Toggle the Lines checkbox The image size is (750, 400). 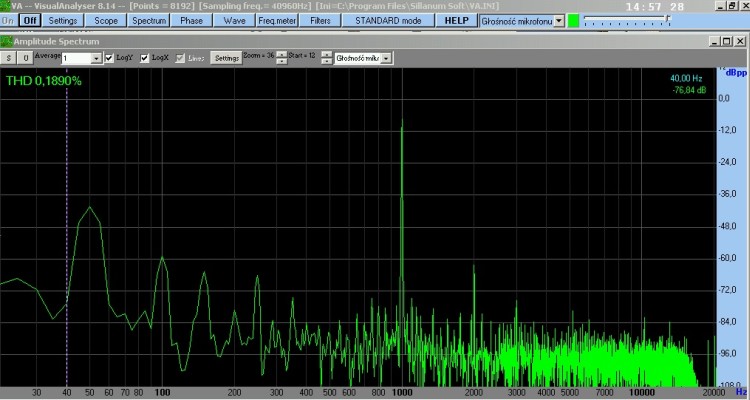coord(180,58)
